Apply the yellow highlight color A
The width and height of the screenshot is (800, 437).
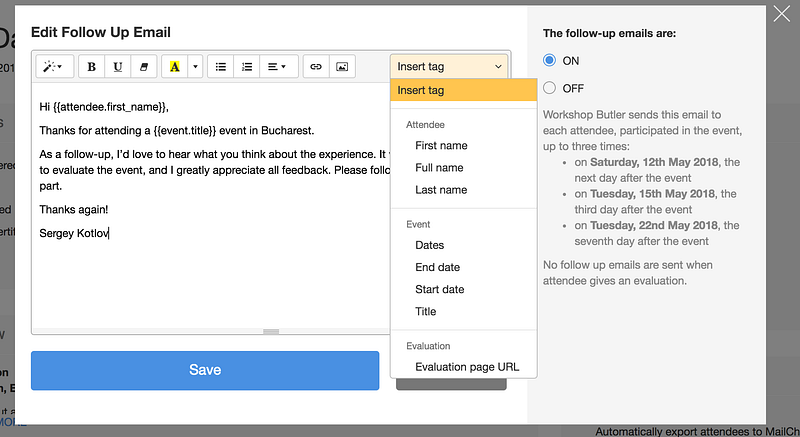(x=174, y=67)
